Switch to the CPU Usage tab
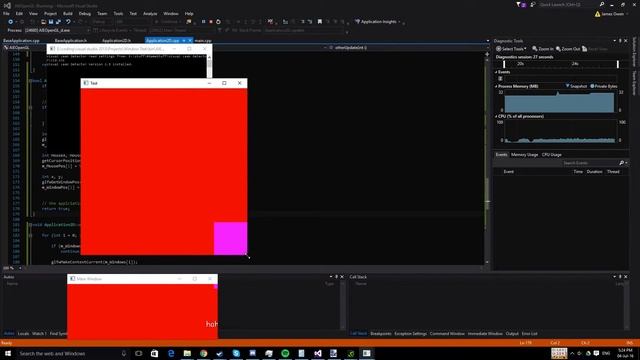This screenshot has height=360, width=640. coord(551,155)
